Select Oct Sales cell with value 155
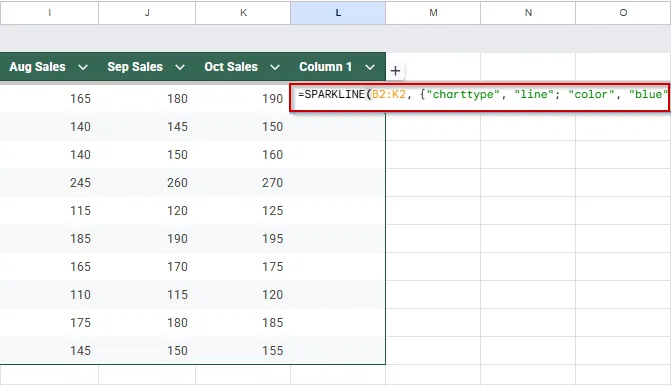The image size is (671, 386). 243,350
